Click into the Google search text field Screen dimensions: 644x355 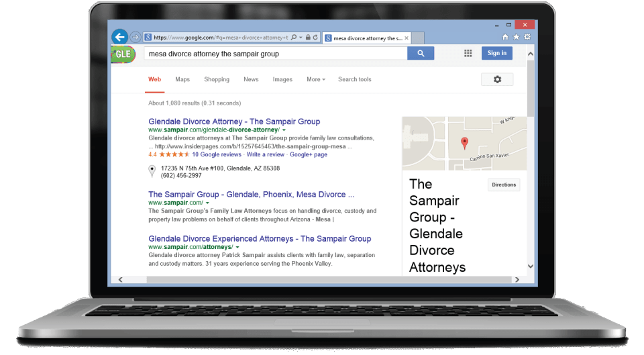[275, 54]
